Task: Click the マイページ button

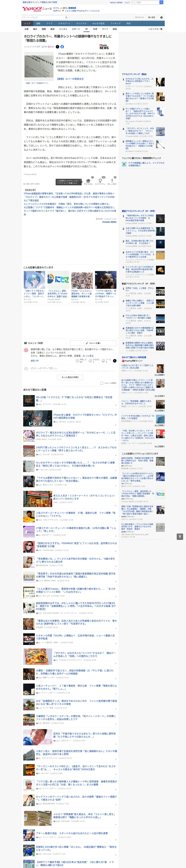Action: click(139, 17)
